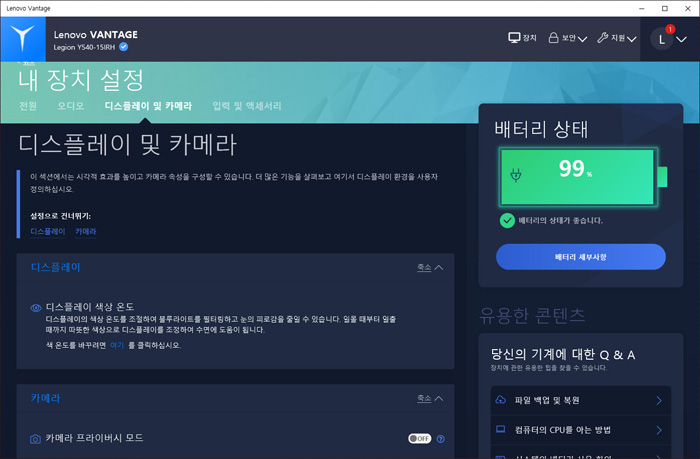Image resolution: width=700 pixels, height=459 pixels.
Task: Click the 디스플레이 section header title
Action: 55,267
